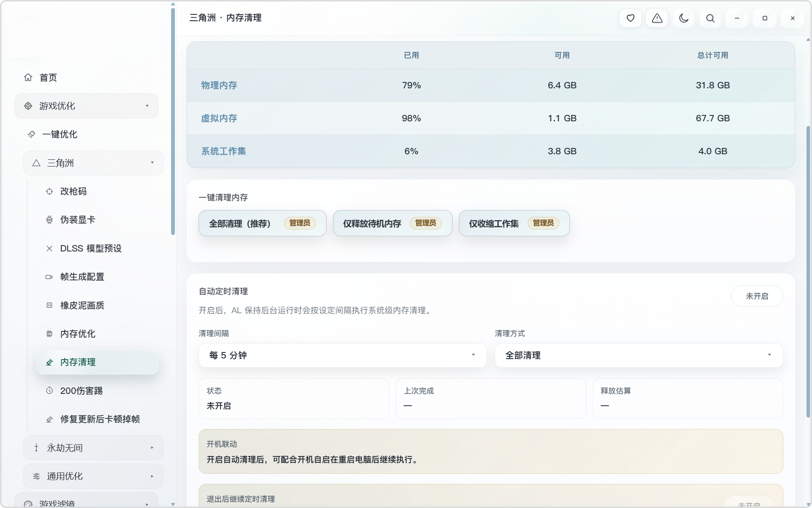Click the camera icon beside 帧生成配置

coord(49,277)
